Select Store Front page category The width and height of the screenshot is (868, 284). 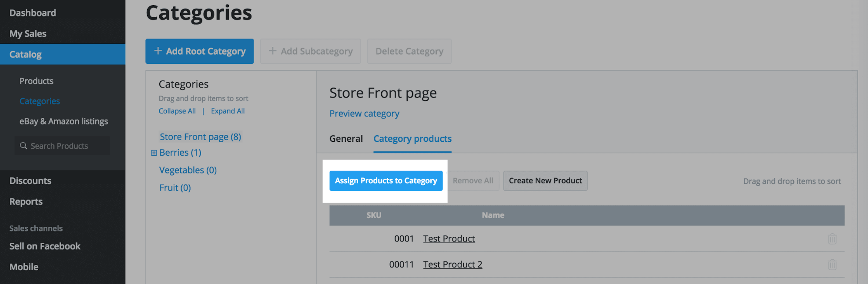[x=200, y=137]
